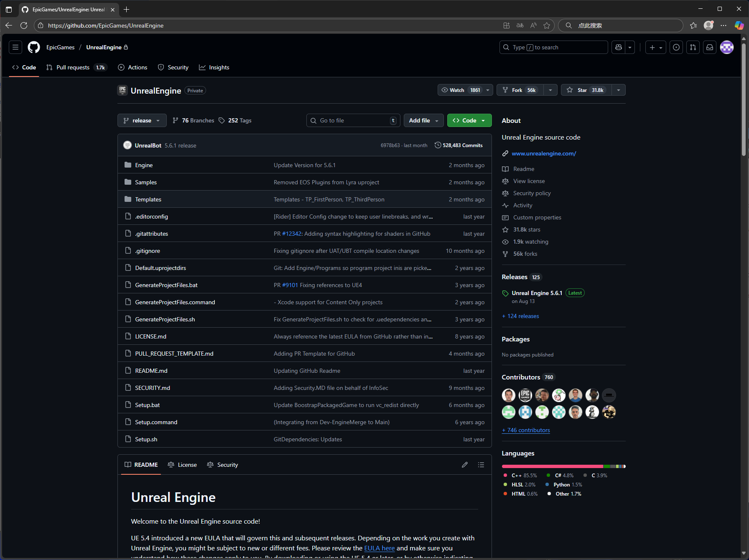This screenshot has height=560, width=749.
Task: Open the browser tab actions icon
Action: click(9, 9)
